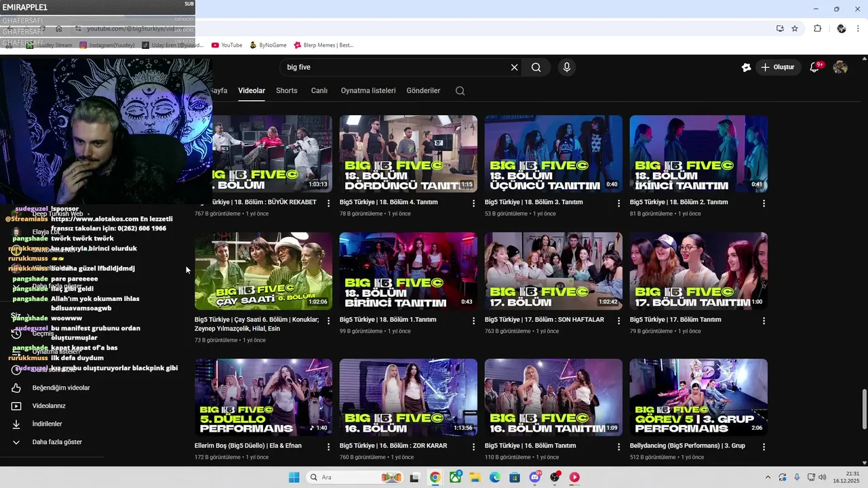Open the '18. Bölüm ÜÇÜNCÜ TANITIM' thumbnail
The width and height of the screenshot is (868, 488).
(x=553, y=154)
